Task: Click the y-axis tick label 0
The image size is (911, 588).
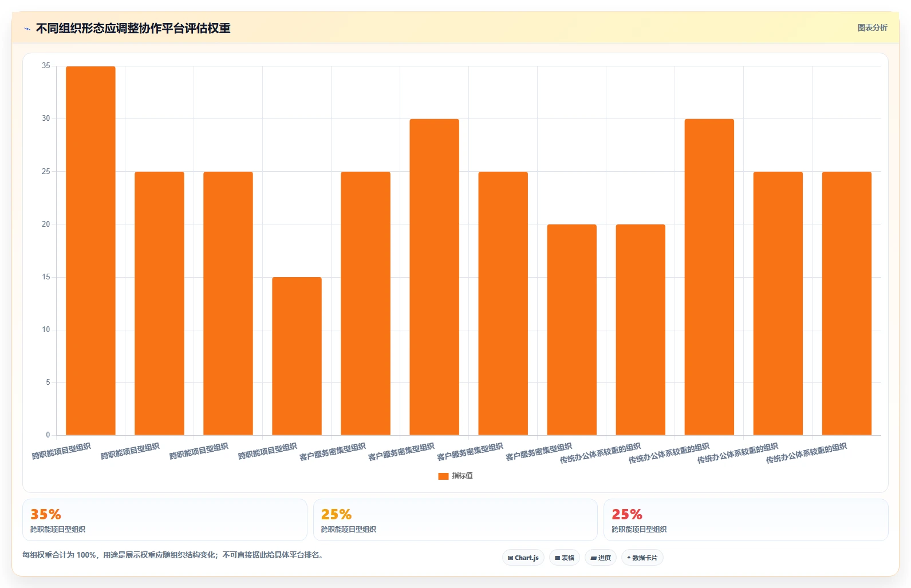Action: point(48,435)
